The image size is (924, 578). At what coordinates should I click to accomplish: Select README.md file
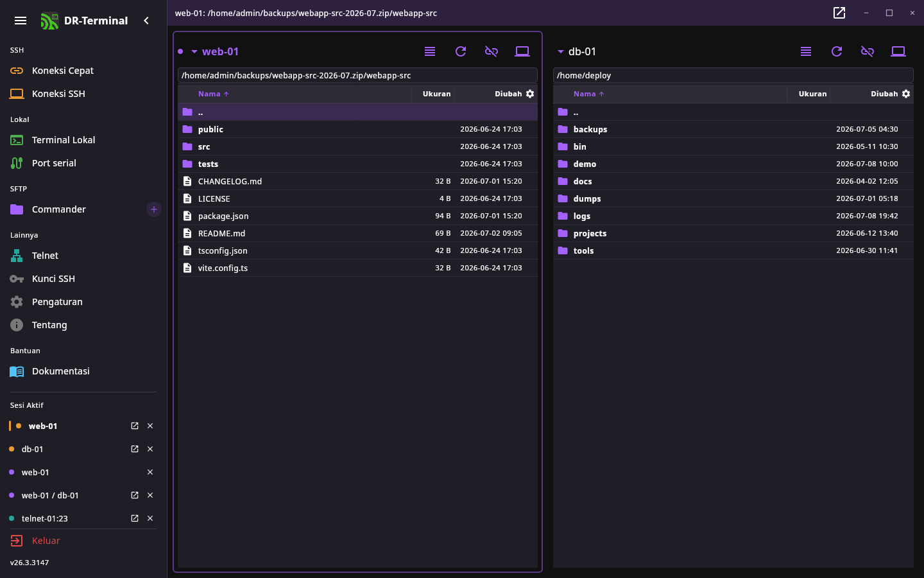[x=357, y=233]
